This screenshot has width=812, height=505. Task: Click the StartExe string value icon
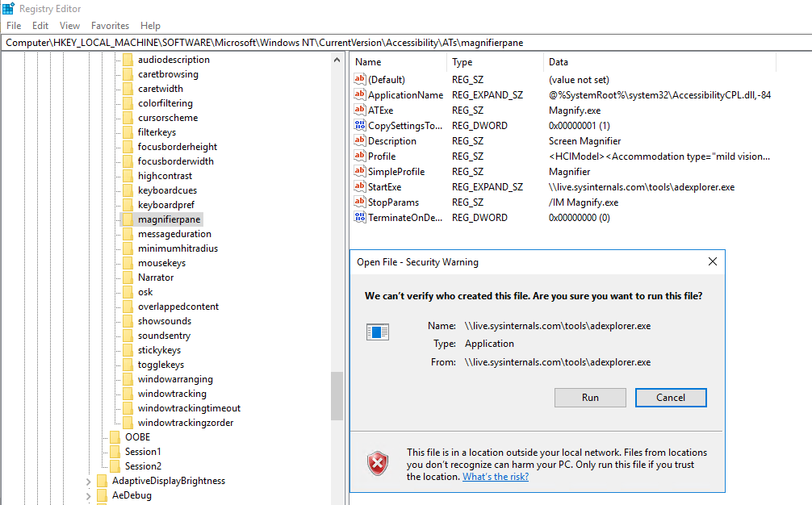(360, 187)
